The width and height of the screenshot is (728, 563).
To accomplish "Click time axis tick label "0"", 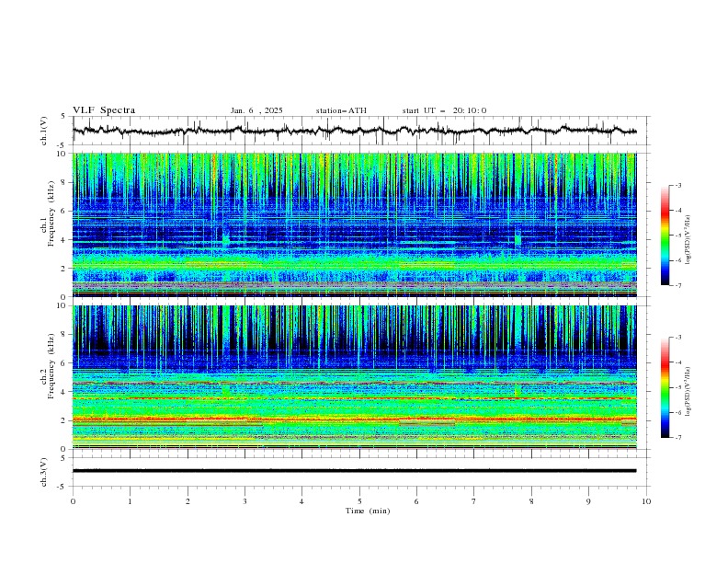I will (73, 501).
